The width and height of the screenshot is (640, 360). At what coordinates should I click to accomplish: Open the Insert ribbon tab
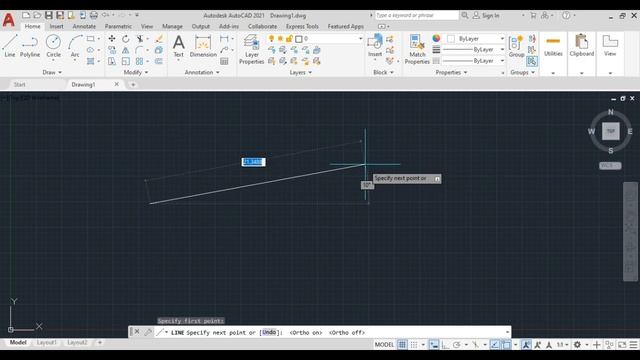pos(56,26)
